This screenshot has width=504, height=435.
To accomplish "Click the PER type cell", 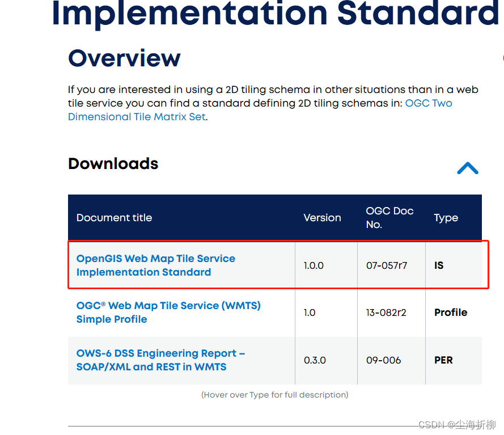I will [x=443, y=360].
